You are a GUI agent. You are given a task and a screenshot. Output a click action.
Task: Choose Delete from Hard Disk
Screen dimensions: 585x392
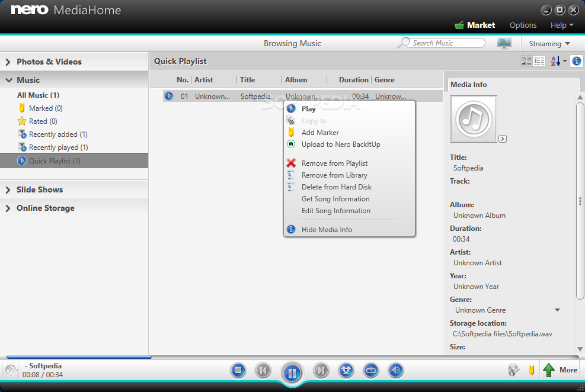click(x=349, y=187)
